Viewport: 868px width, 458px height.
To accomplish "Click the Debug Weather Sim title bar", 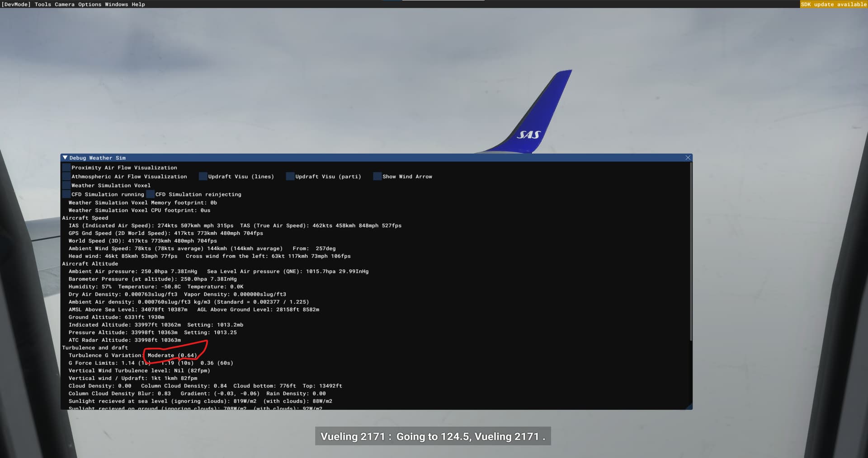I will pos(362,158).
